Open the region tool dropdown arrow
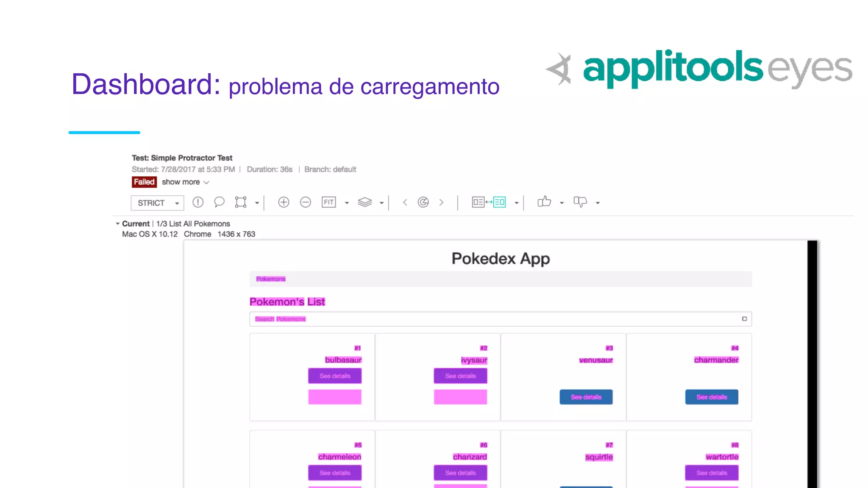 coord(257,203)
